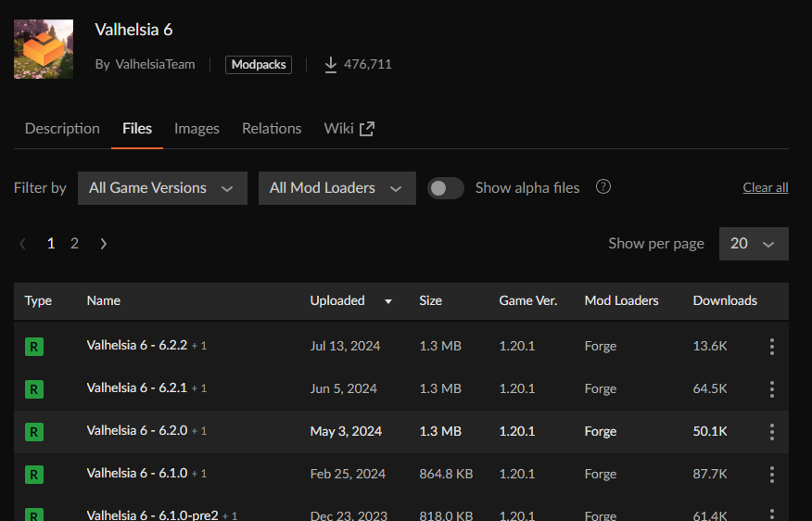This screenshot has height=521, width=812.
Task: Click the release R badge for 6.2.1
Action: pos(34,389)
